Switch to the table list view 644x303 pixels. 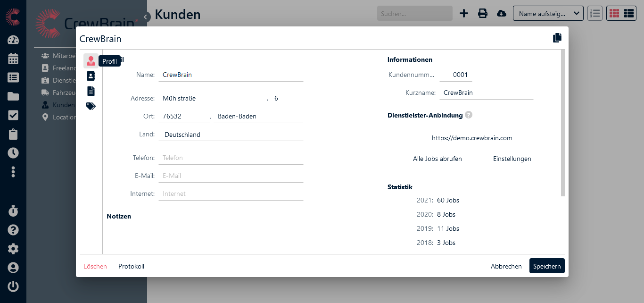pyautogui.click(x=628, y=13)
